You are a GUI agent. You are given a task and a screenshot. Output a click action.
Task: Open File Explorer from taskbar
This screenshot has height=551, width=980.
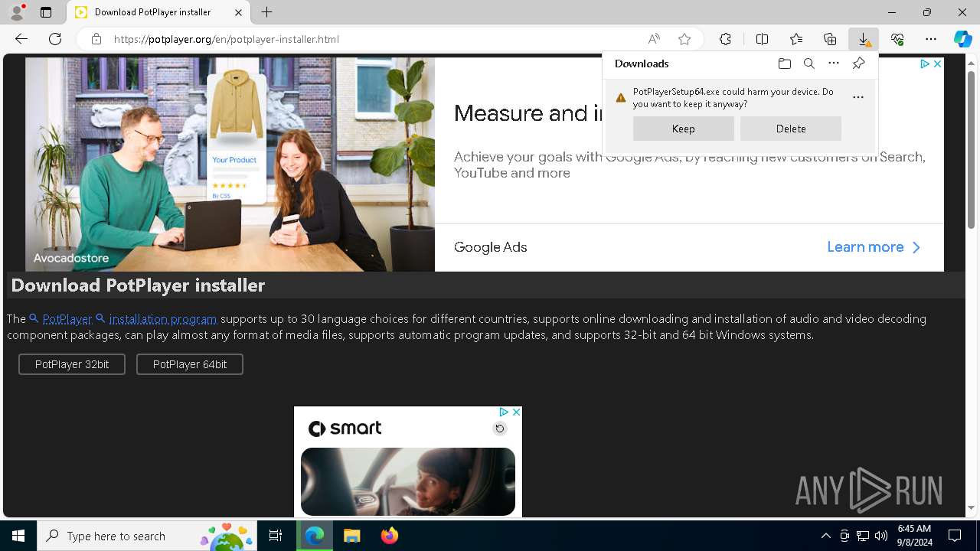coord(351,536)
